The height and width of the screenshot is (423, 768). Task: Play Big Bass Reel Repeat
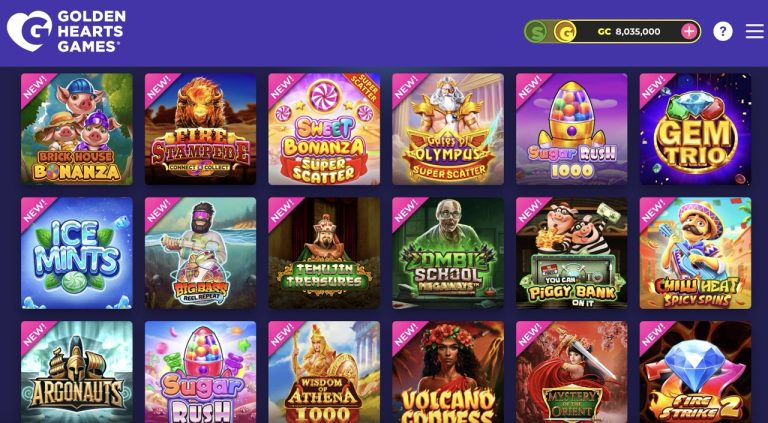200,253
